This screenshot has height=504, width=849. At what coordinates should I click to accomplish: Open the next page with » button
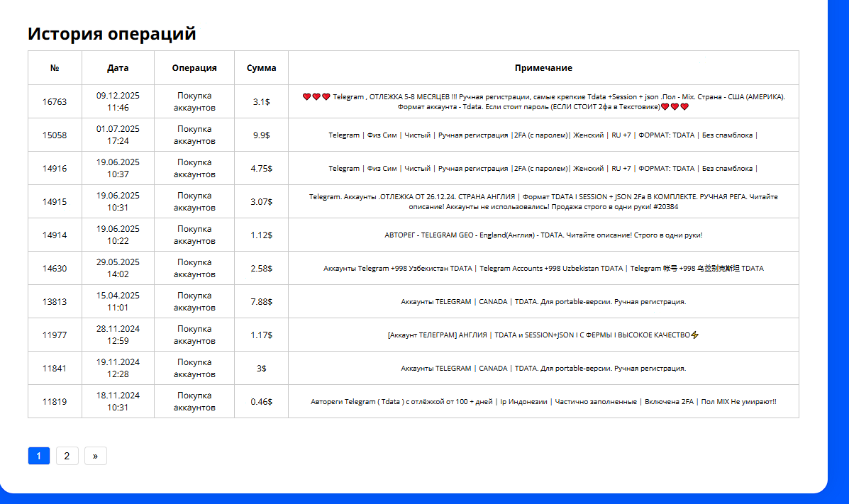pyautogui.click(x=95, y=456)
